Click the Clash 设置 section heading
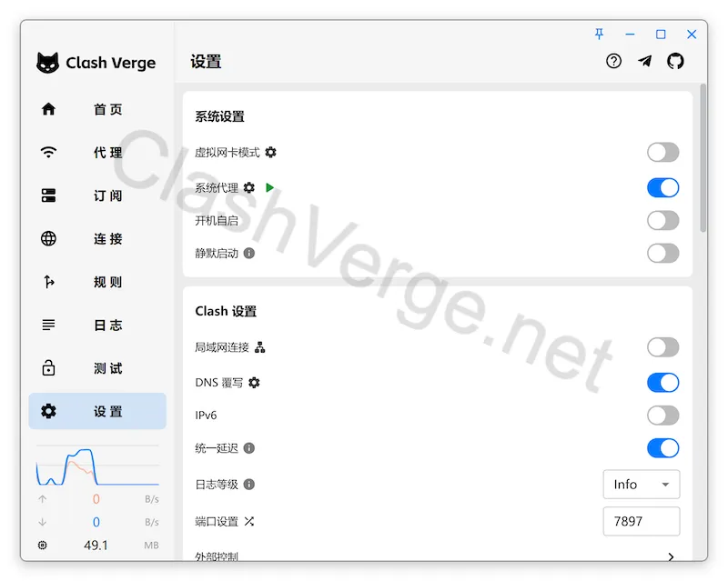This screenshot has height=581, width=728. [226, 311]
